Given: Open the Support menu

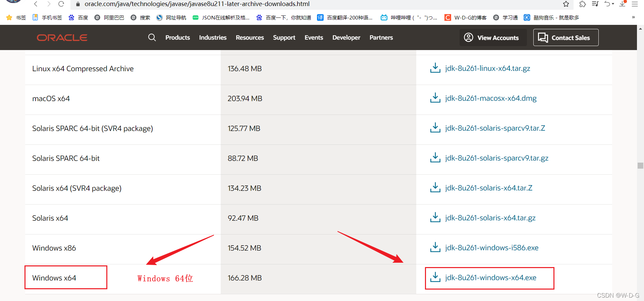Looking at the screenshot, I should pos(284,38).
